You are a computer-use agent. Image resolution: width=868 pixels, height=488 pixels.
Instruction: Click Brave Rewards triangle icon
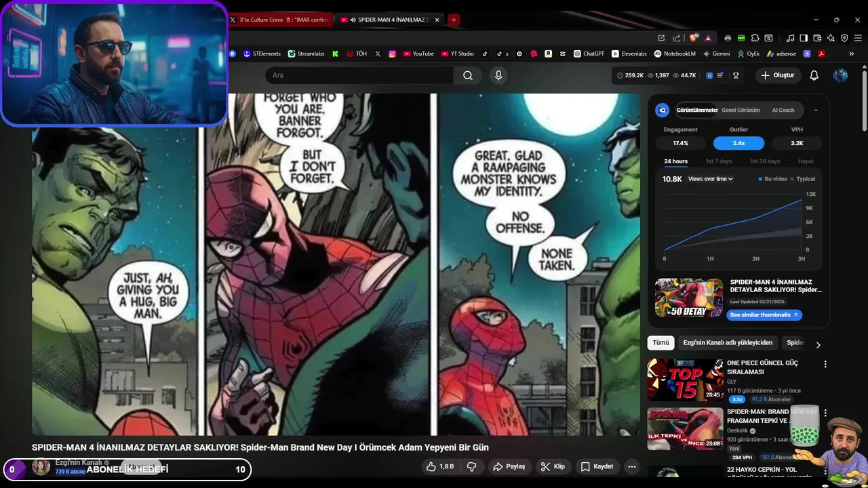[x=708, y=38]
